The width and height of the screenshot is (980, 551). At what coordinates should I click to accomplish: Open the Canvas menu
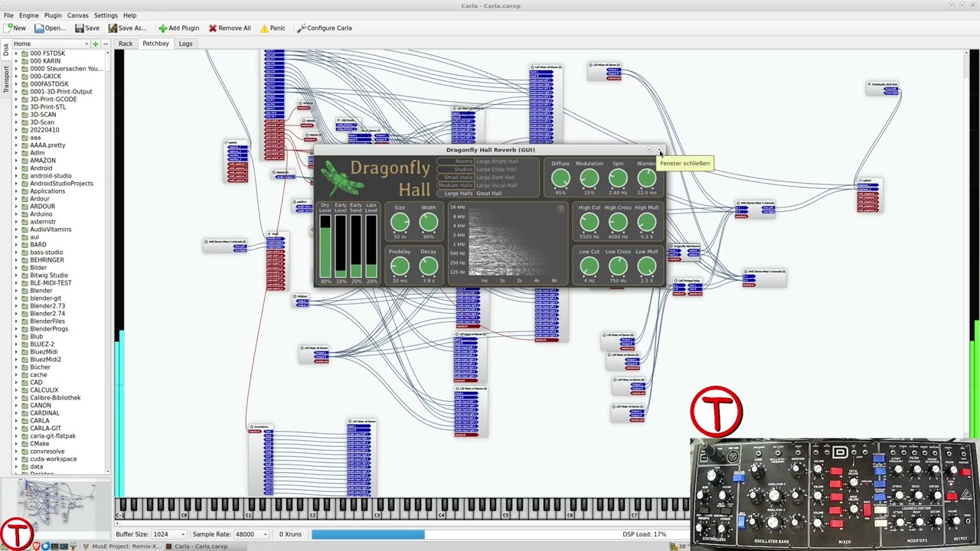(x=77, y=15)
